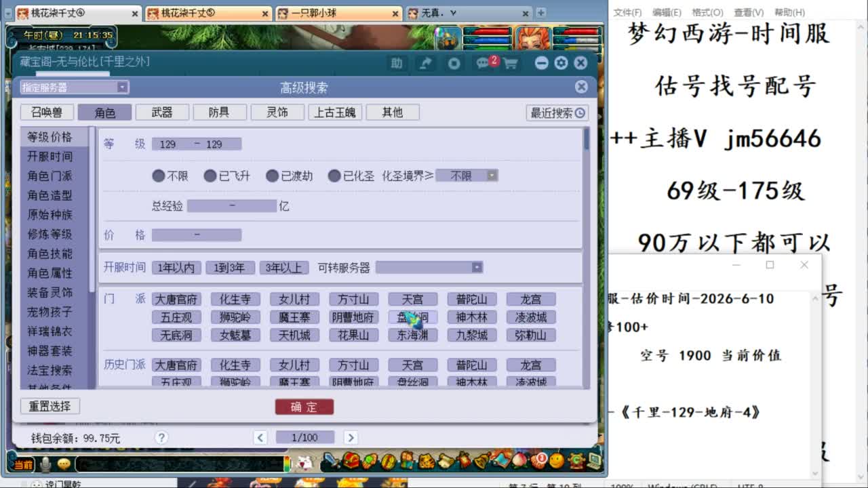Viewport: 868px width, 488px height.
Task: Toggle 龙宫 in the 门派 row
Action: (x=531, y=299)
